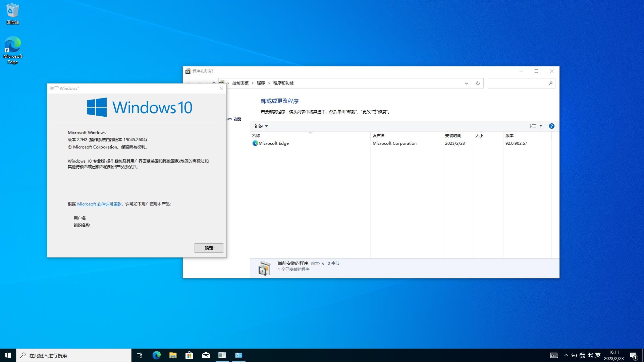Image resolution: width=644 pixels, height=362 pixels.
Task: Open the more view options arrow
Action: (x=541, y=126)
